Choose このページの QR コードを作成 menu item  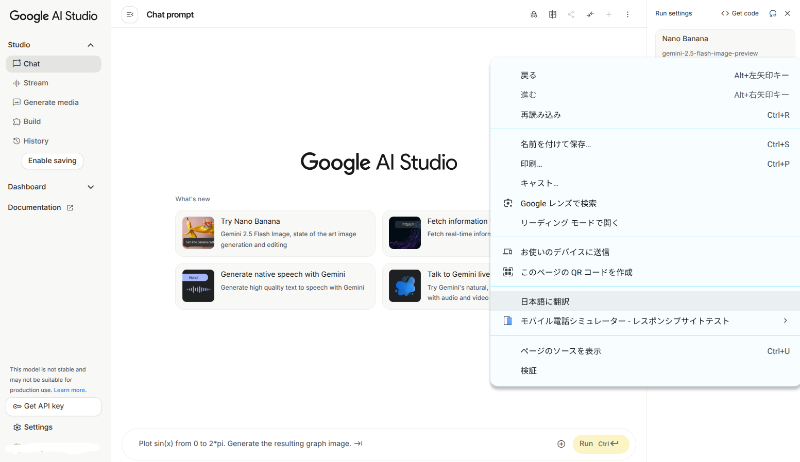(x=645, y=272)
